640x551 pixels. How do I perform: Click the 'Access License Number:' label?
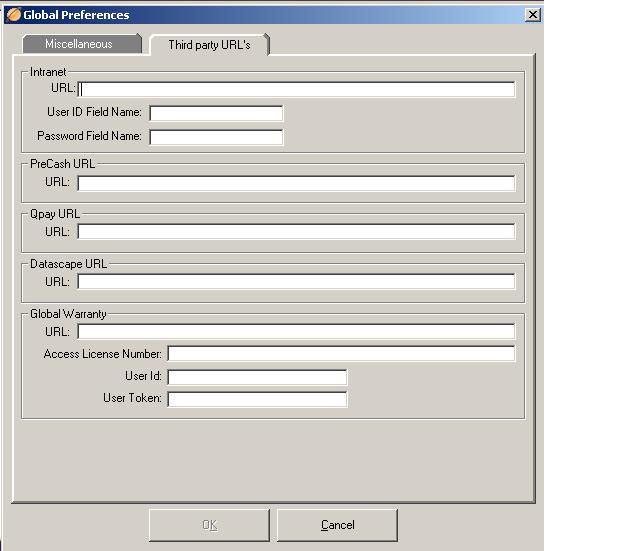coord(102,354)
